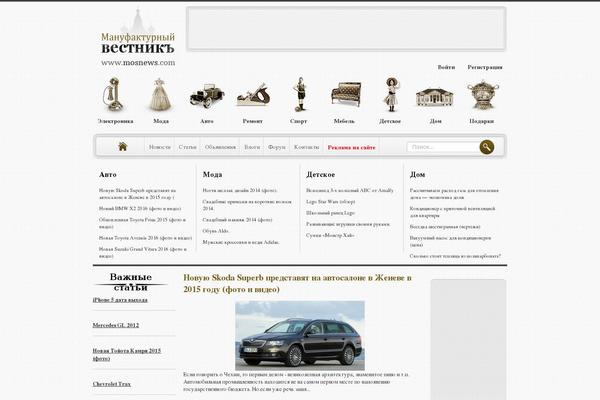
Task: Click the www.mosnews.com address text
Action: [x=138, y=62]
